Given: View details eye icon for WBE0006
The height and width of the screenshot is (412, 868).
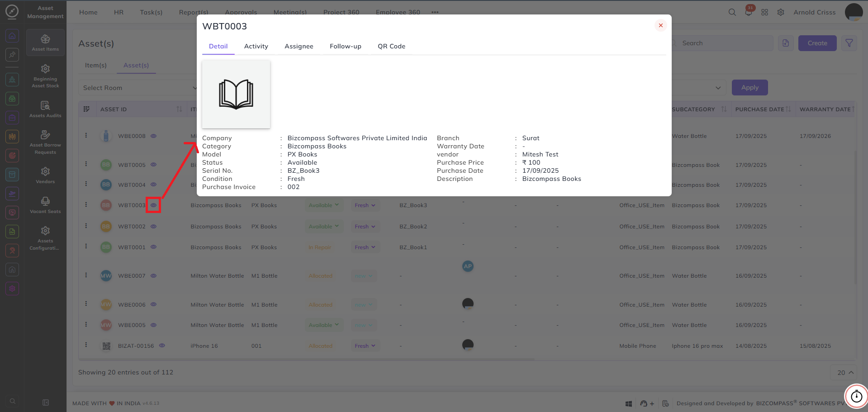Looking at the screenshot, I should tap(153, 304).
